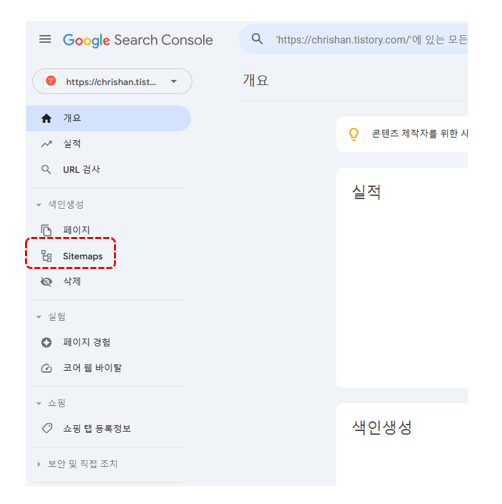This screenshot has height=504, width=502.
Task: Click the URL inspection search field
Action: pyautogui.click(x=354, y=39)
